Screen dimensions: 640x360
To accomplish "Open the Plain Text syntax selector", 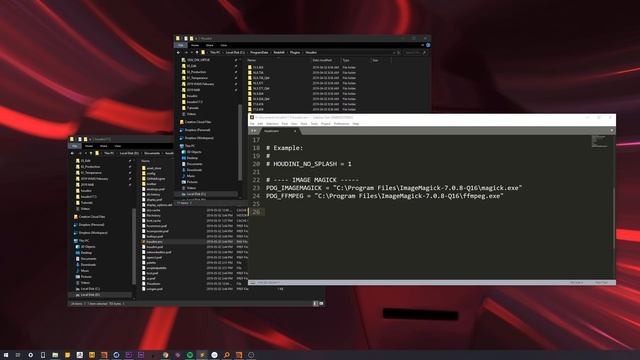I will [601, 282].
